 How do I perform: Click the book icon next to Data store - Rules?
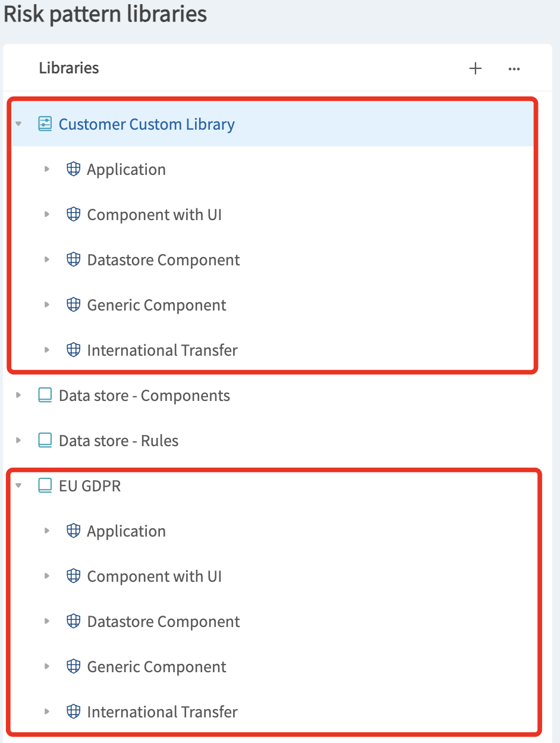click(x=44, y=440)
